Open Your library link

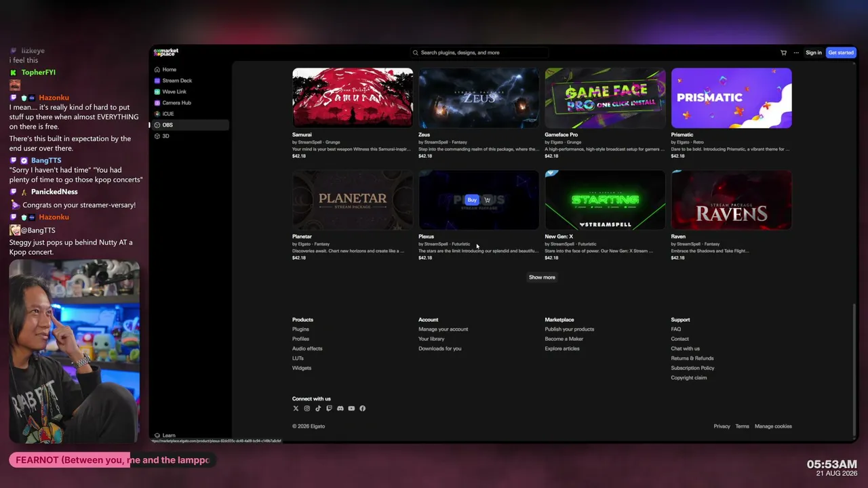pos(431,339)
